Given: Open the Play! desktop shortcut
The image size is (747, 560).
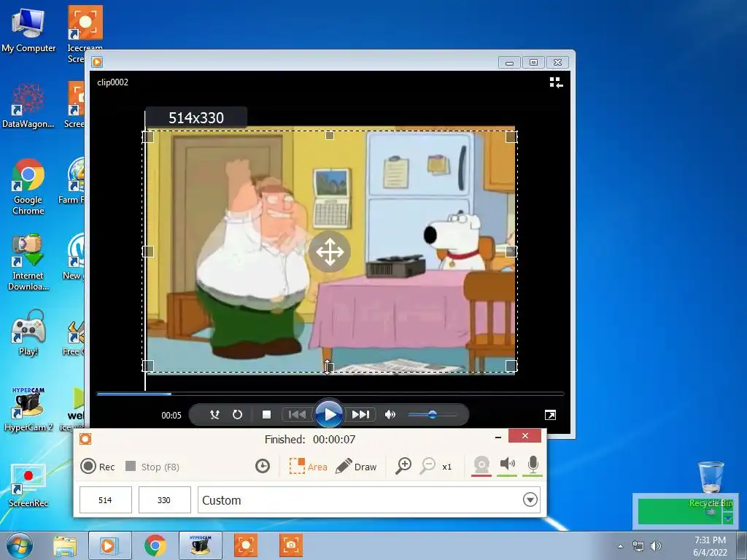Looking at the screenshot, I should (28, 333).
